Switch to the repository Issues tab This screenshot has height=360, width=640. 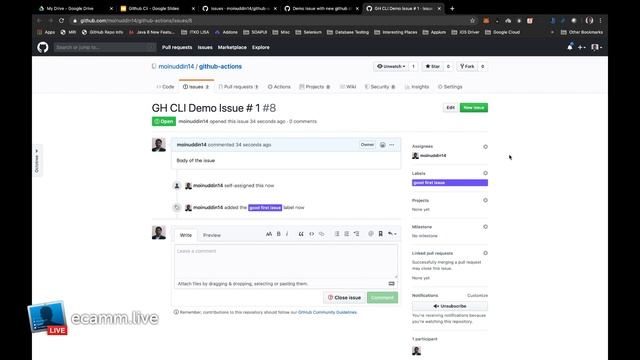[x=196, y=87]
